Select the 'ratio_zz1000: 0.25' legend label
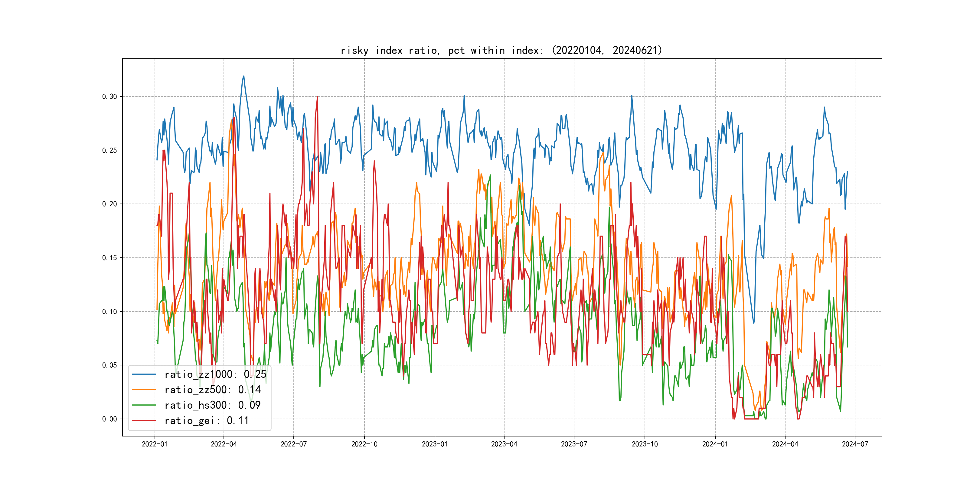This screenshot has width=980, height=490. point(215,374)
